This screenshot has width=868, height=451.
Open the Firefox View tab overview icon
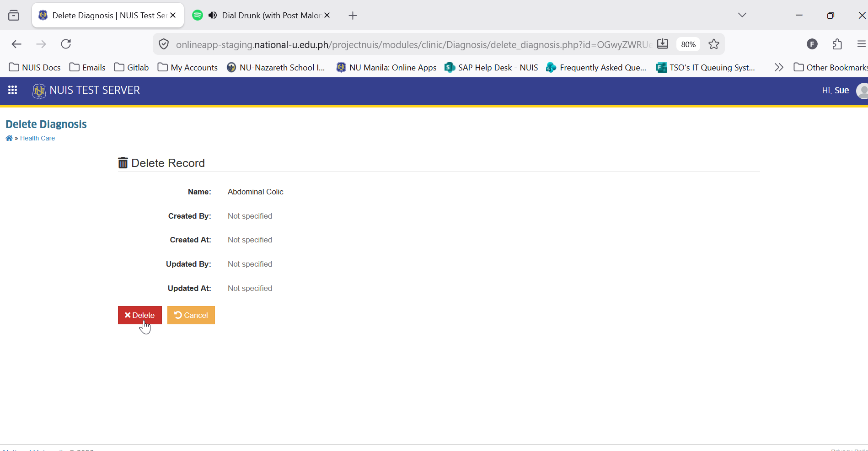point(14,15)
